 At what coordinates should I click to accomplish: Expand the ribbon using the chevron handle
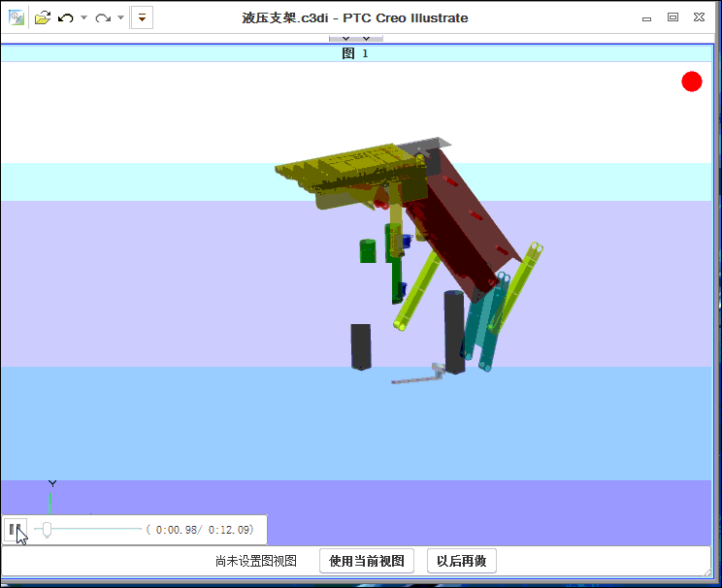pyautogui.click(x=356, y=39)
